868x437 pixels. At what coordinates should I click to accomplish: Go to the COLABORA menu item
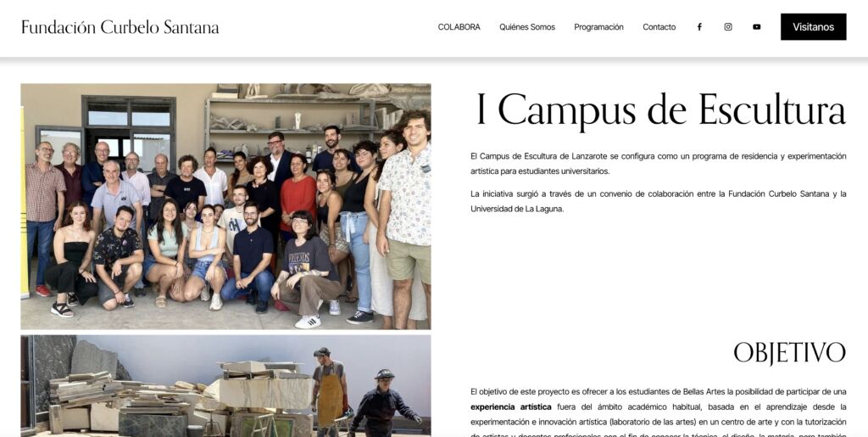click(459, 26)
